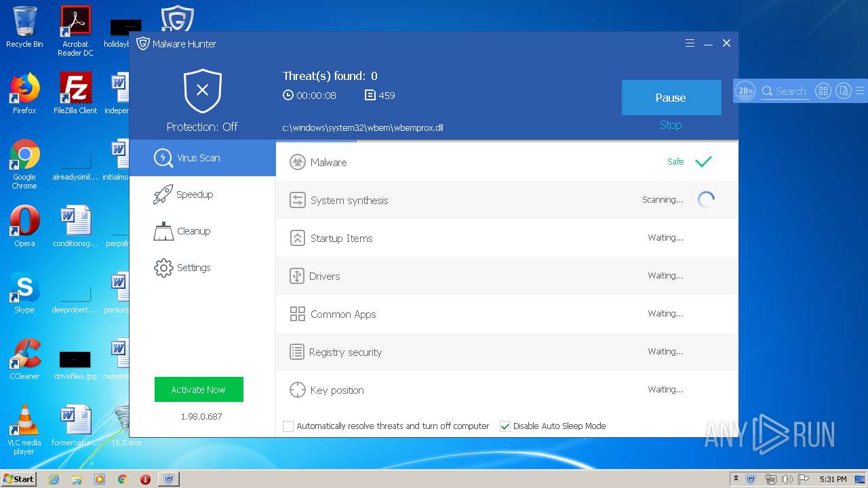Screen dimensions: 868x488
Task: Click the Malware biohazard icon
Action: [297, 162]
